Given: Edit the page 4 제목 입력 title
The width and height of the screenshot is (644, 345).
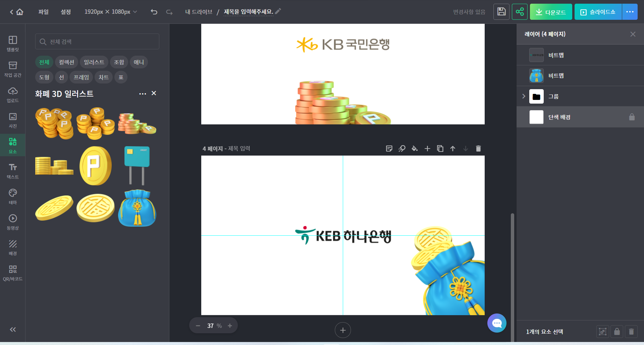Looking at the screenshot, I should pyautogui.click(x=239, y=149).
